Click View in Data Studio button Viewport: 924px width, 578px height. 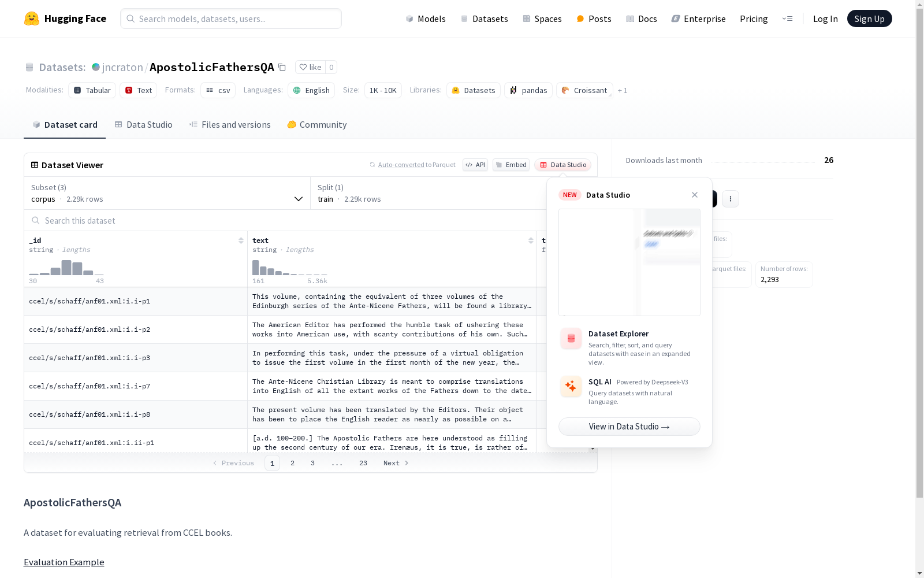tap(629, 427)
